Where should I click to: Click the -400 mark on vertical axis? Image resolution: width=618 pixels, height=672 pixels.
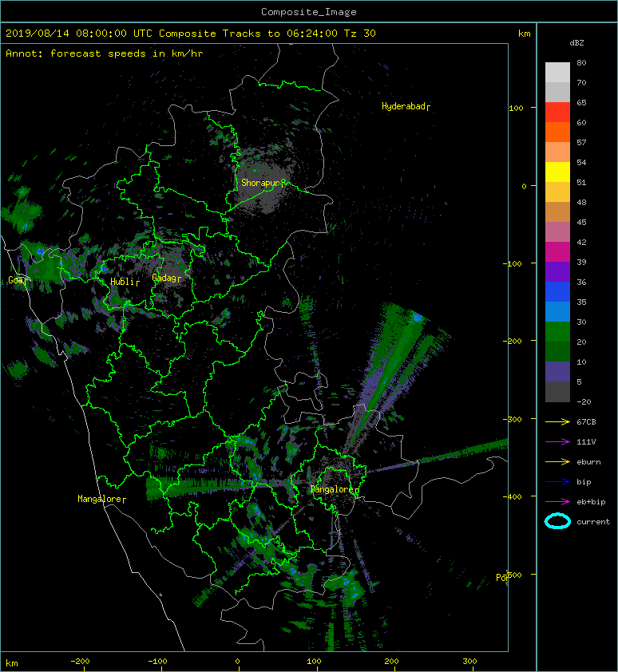513,496
